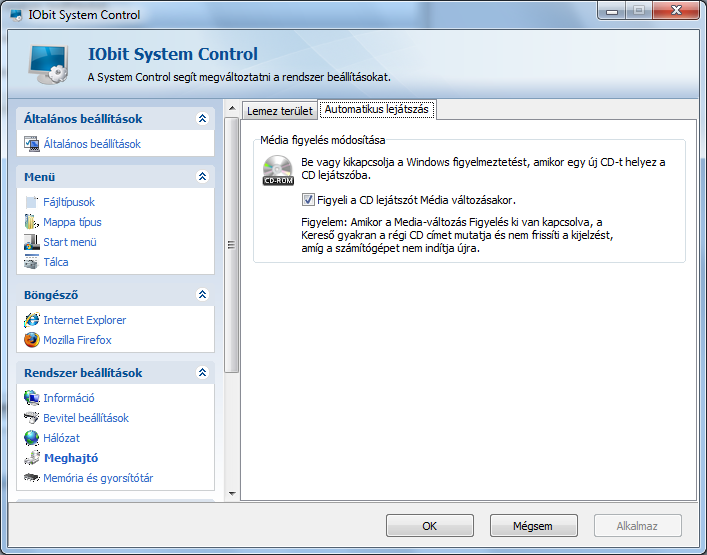Select the Automatikus lejátszás tab
Screen dimensions: 707x555
[x=376, y=110]
